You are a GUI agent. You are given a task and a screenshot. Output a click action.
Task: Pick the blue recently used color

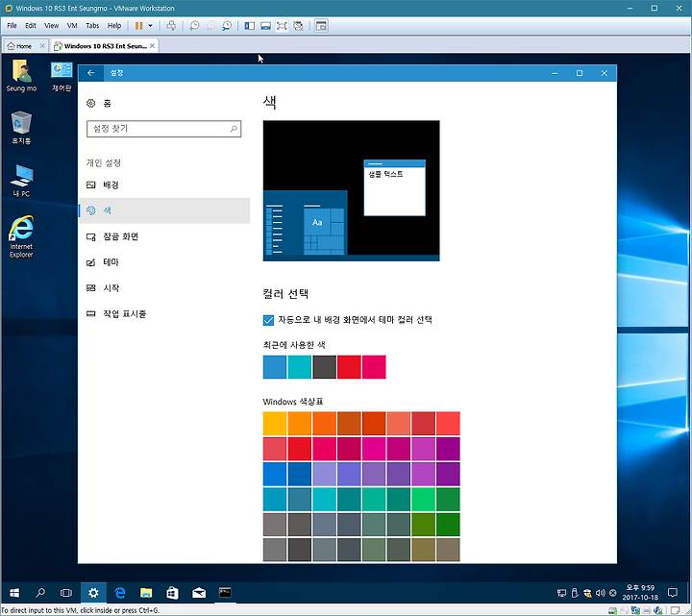(x=275, y=367)
